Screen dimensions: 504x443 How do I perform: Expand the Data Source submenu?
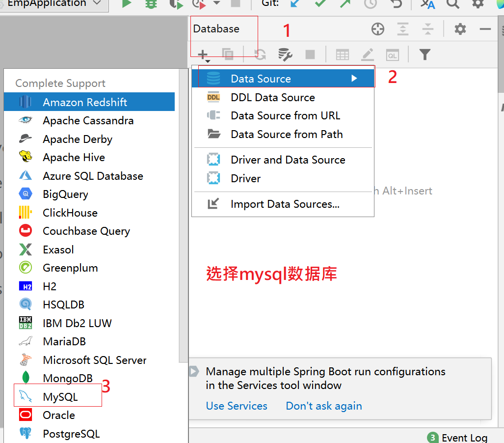(282, 79)
